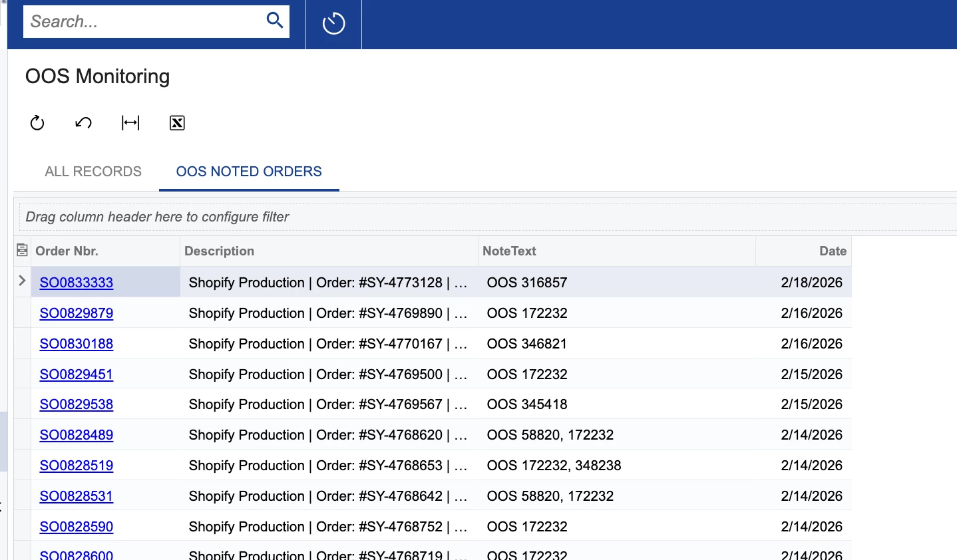Viewport: 957px width, 560px height.
Task: Switch to the ALL RECORDS tab
Action: [93, 172]
